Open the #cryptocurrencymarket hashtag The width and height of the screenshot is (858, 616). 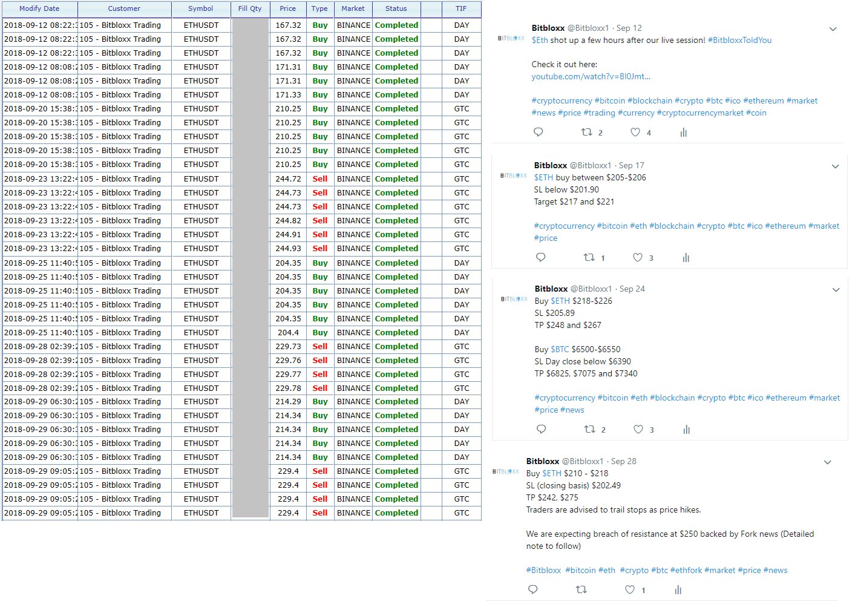pyautogui.click(x=699, y=113)
